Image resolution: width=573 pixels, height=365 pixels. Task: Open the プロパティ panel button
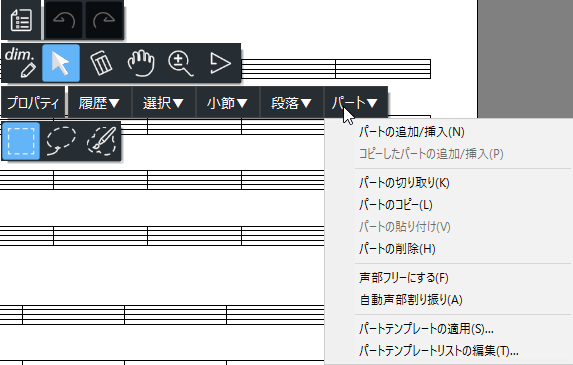(33, 103)
